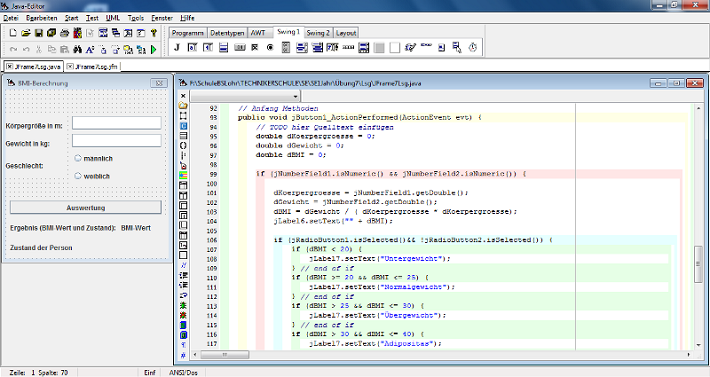Click the binoculars Search icon
710x377 pixels.
coord(77,49)
